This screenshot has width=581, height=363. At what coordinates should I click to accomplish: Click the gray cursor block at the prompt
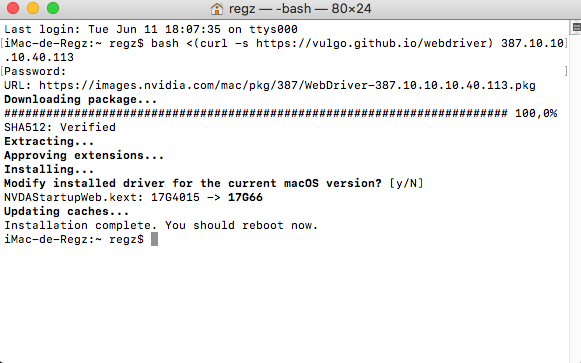pyautogui.click(x=155, y=239)
